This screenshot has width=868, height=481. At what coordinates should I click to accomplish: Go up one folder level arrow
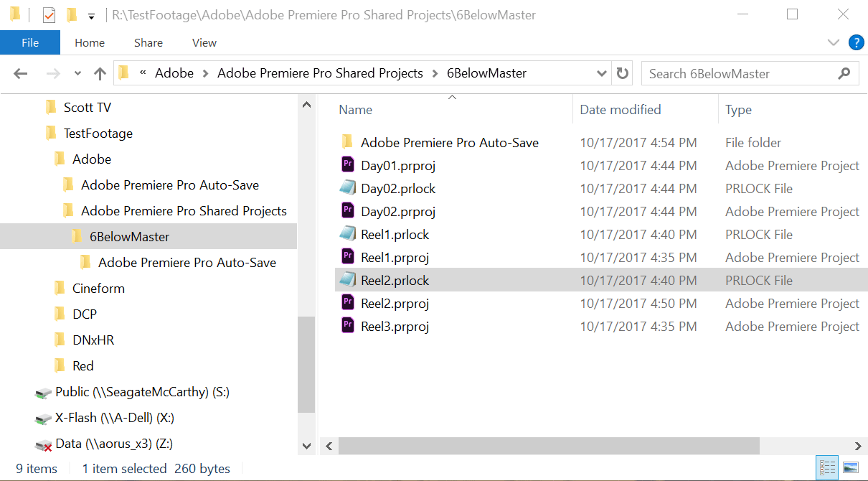point(100,73)
